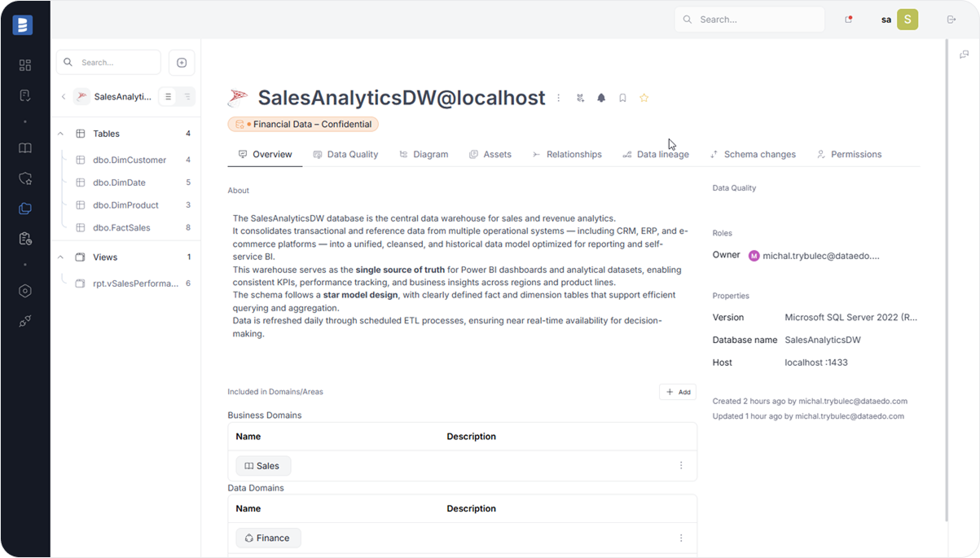Click the notifications icon with red dot
Image resolution: width=980 pixels, height=558 pixels.
point(848,20)
